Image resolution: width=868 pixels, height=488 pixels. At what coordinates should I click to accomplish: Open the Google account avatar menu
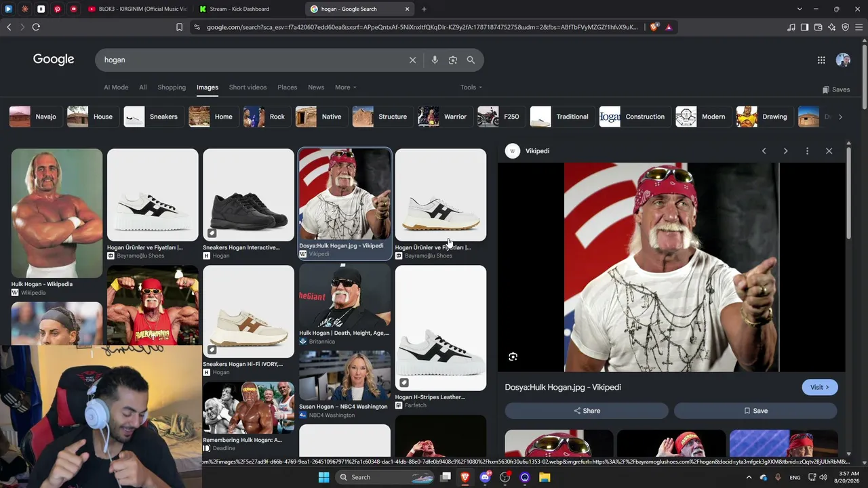843,60
